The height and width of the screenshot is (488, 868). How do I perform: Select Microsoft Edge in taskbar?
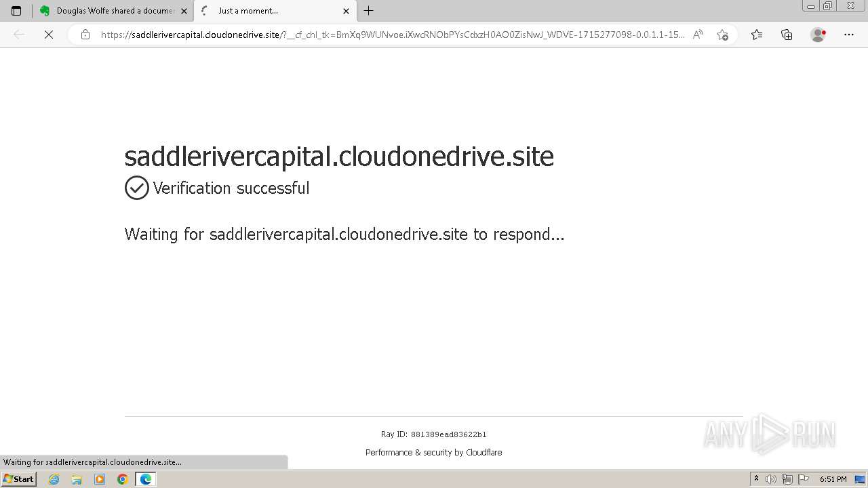(x=146, y=479)
